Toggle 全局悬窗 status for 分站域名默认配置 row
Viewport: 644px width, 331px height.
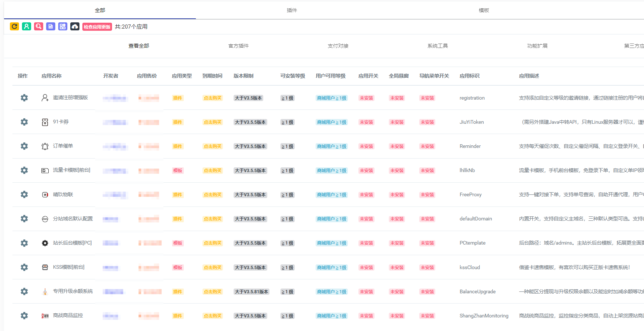click(x=397, y=219)
